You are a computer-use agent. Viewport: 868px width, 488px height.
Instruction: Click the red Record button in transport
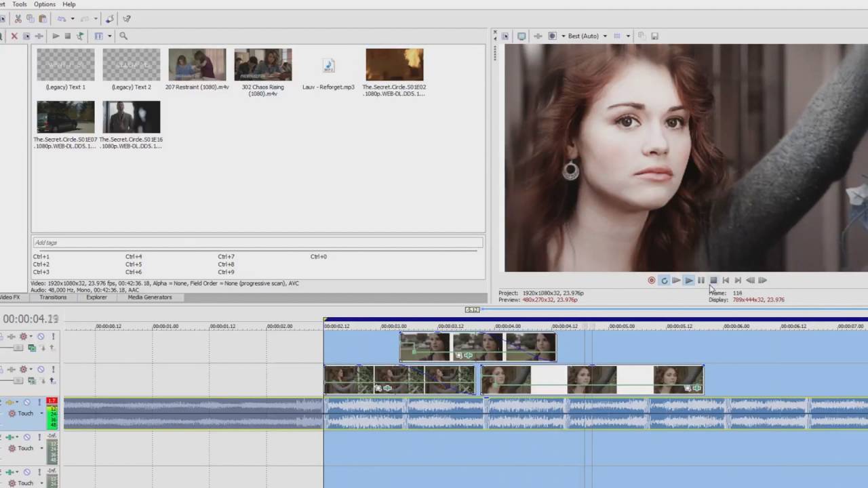tap(651, 280)
